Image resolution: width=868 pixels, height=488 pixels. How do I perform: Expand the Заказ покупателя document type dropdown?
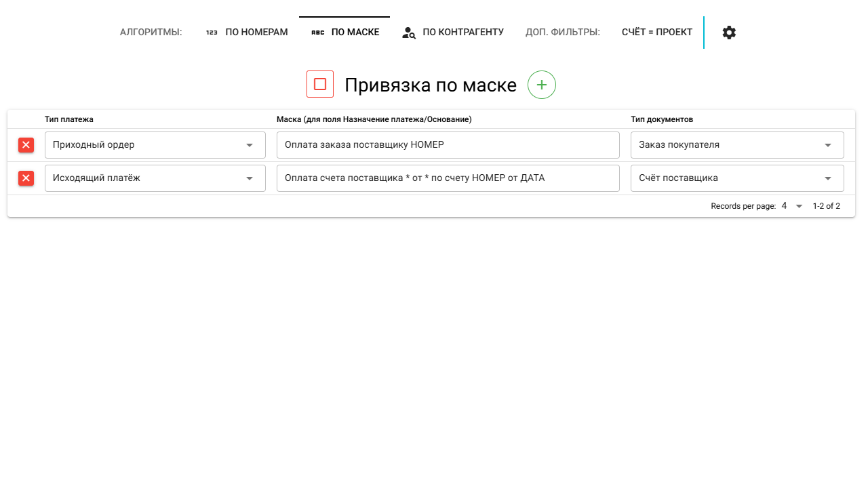coord(736,145)
